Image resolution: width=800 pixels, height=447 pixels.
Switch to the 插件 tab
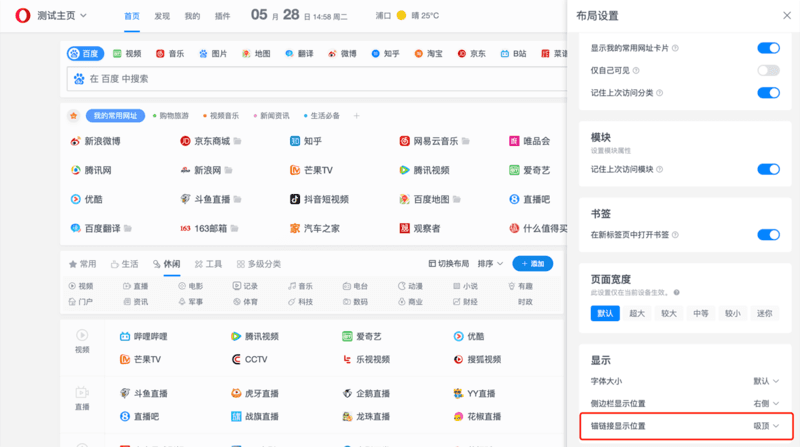[222, 16]
